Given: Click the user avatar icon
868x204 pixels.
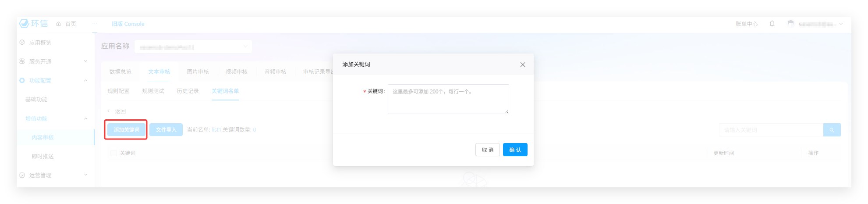Looking at the screenshot, I should [x=790, y=24].
